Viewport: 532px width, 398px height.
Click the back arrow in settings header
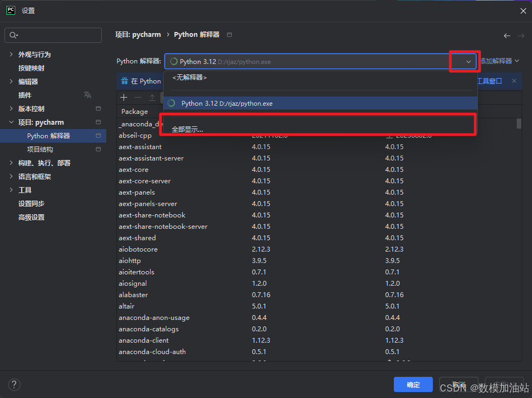click(x=507, y=35)
